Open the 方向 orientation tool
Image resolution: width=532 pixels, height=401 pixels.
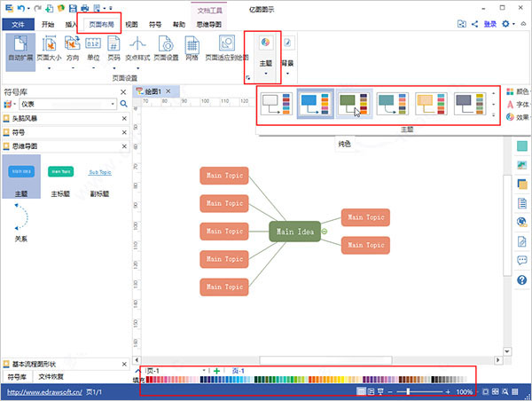73,51
